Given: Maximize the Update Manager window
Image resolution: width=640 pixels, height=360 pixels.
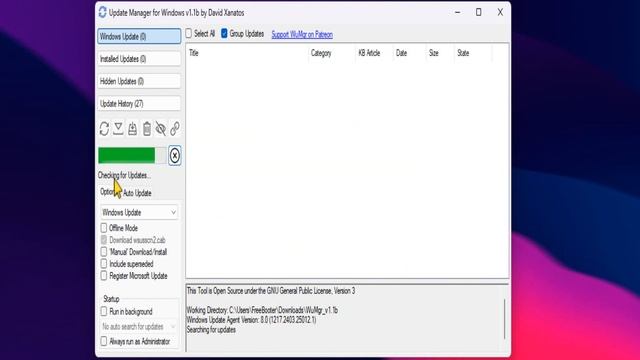Looking at the screenshot, I should (479, 13).
